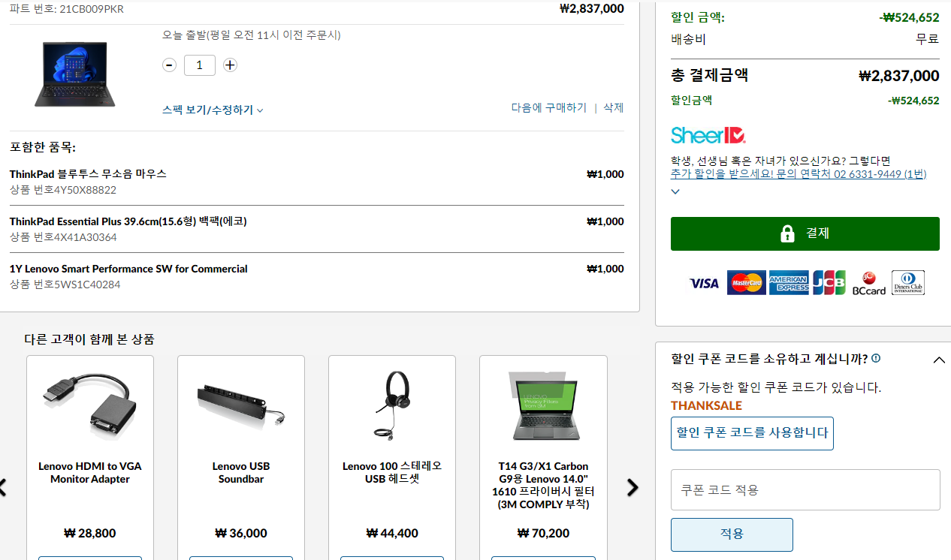
Task: Increase quantity with the plus button
Action: pyautogui.click(x=230, y=65)
